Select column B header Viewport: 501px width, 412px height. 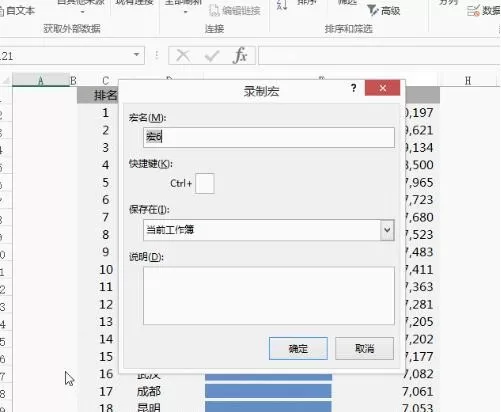pyautogui.click(x=73, y=80)
